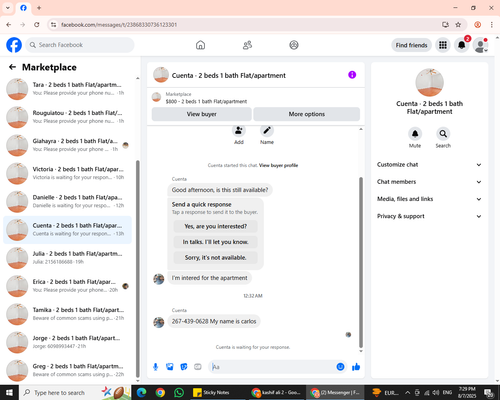The image size is (500, 400).
Task: Open Greg conversation in the list
Action: coord(67,370)
